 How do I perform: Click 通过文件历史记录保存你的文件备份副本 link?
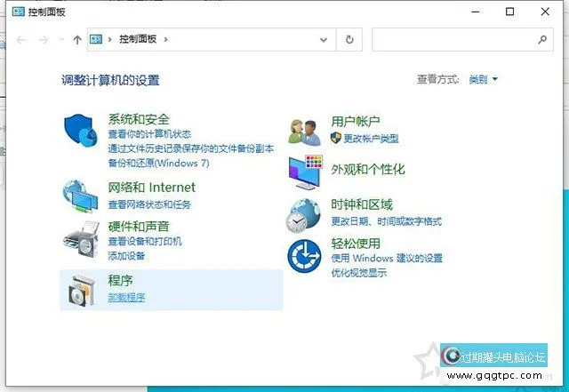[191, 148]
